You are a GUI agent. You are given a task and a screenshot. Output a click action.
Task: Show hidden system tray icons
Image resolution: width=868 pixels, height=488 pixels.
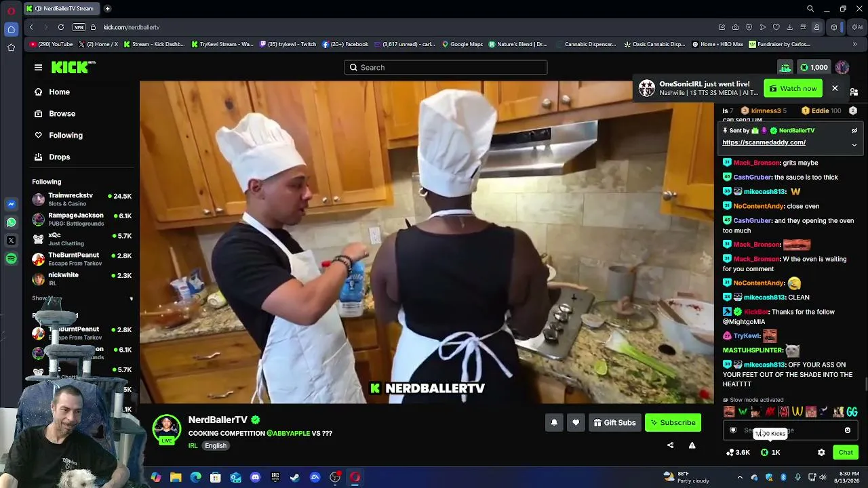(x=740, y=477)
